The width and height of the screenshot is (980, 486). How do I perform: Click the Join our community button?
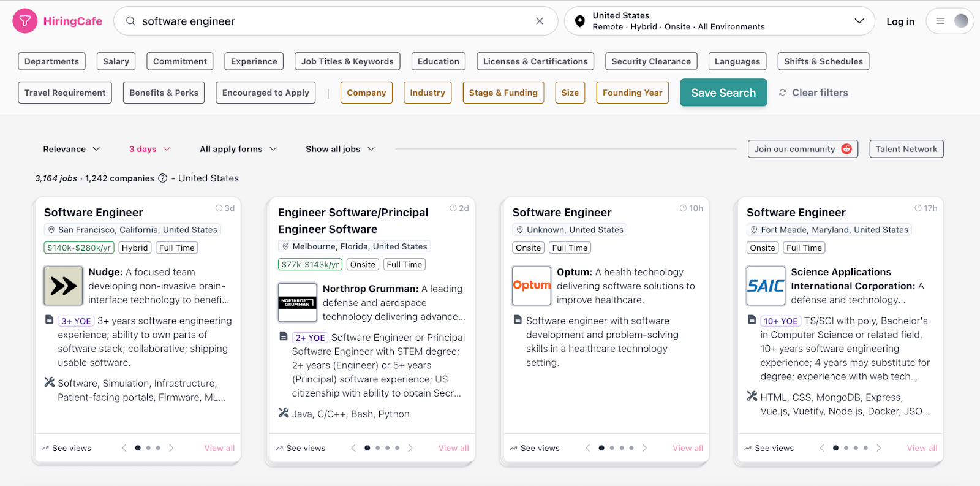pos(803,149)
